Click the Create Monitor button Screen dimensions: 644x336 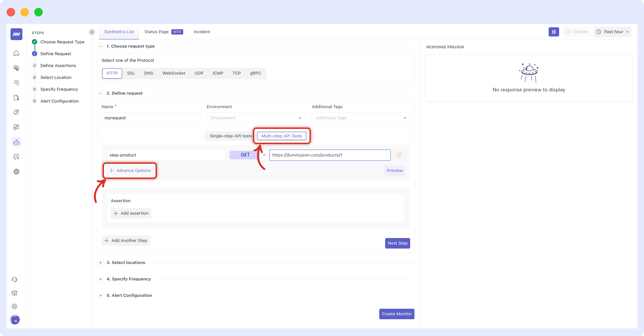(397, 314)
